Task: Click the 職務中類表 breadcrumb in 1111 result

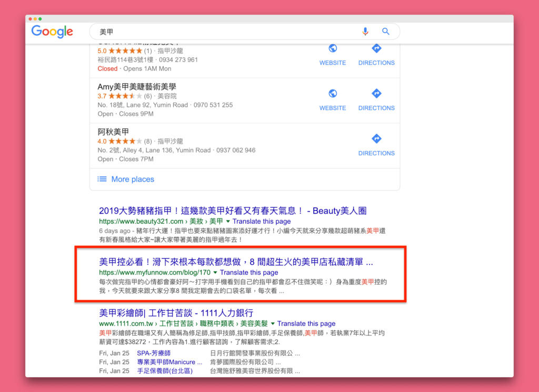Action: coord(217,324)
